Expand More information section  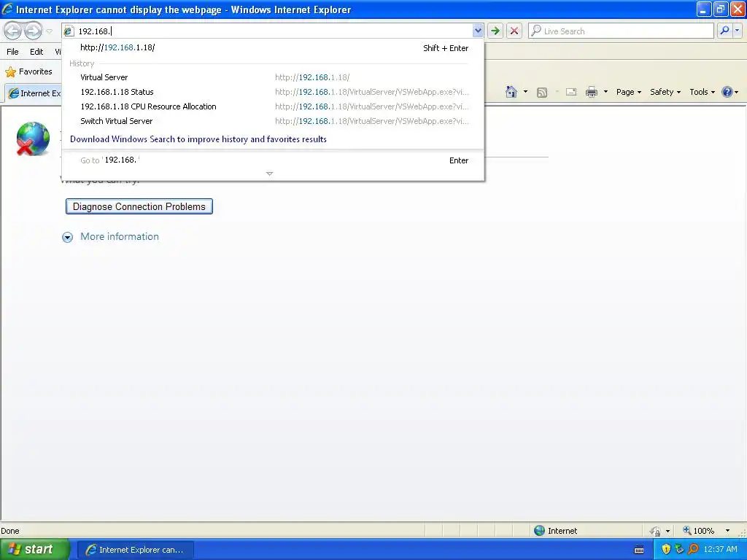[68, 237]
